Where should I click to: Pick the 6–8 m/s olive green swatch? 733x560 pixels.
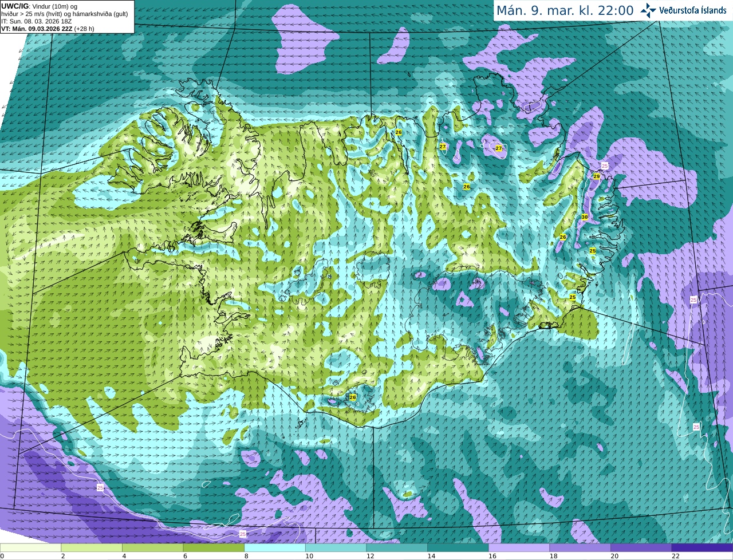pyautogui.click(x=214, y=547)
